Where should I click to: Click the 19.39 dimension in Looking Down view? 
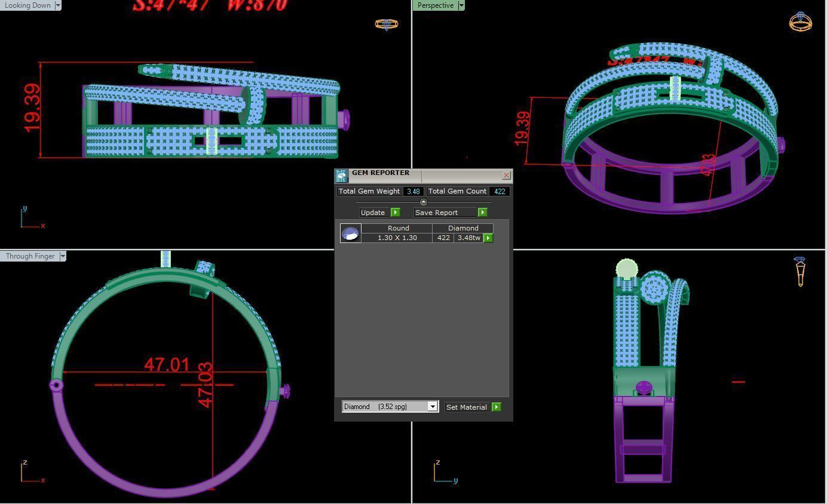[32, 108]
